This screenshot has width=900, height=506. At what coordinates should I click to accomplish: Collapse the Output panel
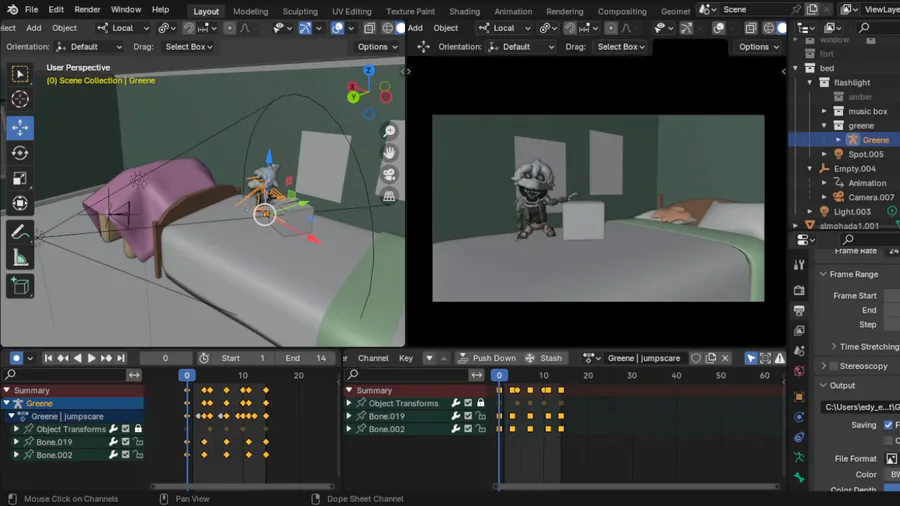(x=842, y=386)
